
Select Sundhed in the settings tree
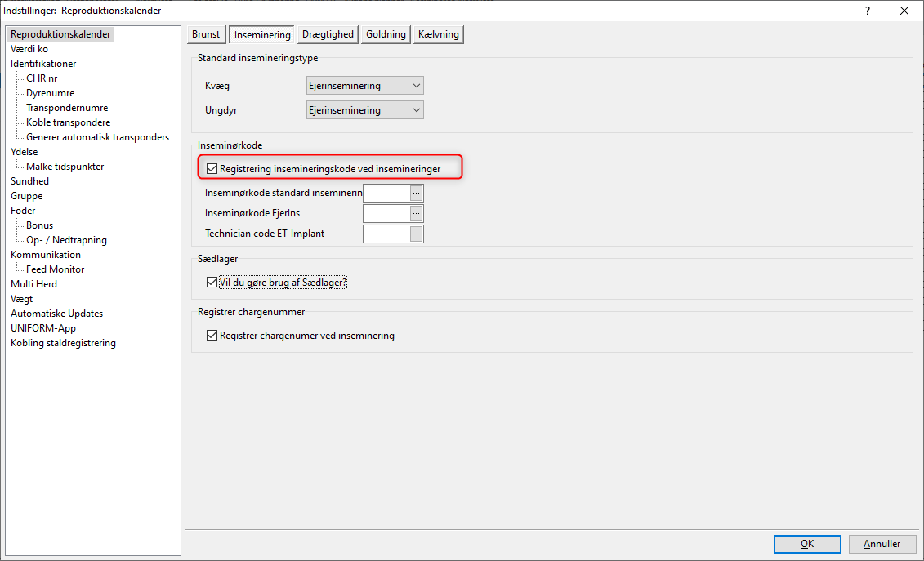pos(30,181)
